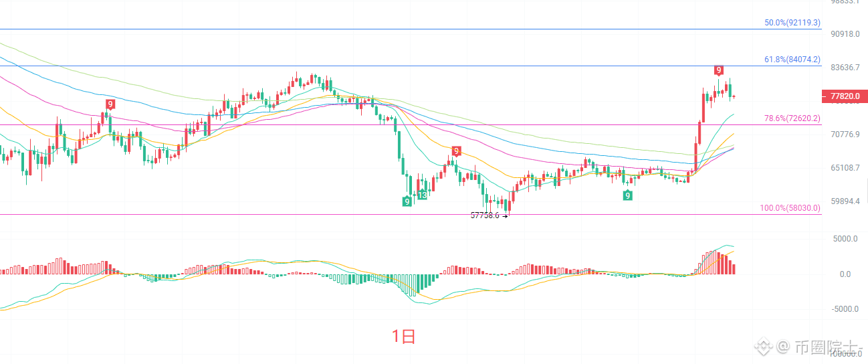Click the 100.0%(58030.0) Fibonacci label
This screenshot has width=868, height=364.
click(790, 209)
